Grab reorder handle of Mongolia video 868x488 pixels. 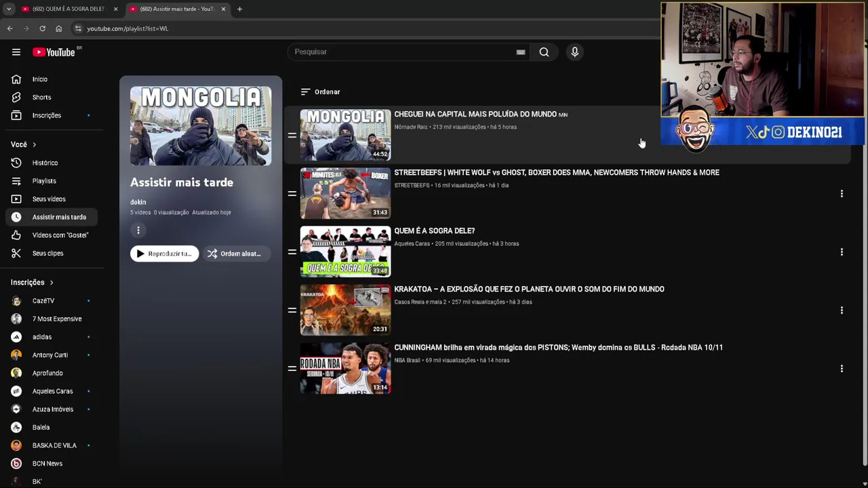tap(292, 136)
